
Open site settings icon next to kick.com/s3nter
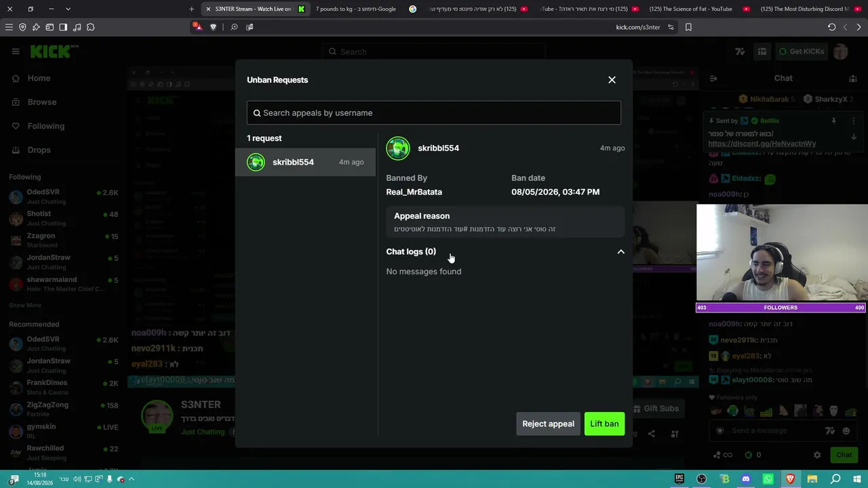pos(671,27)
